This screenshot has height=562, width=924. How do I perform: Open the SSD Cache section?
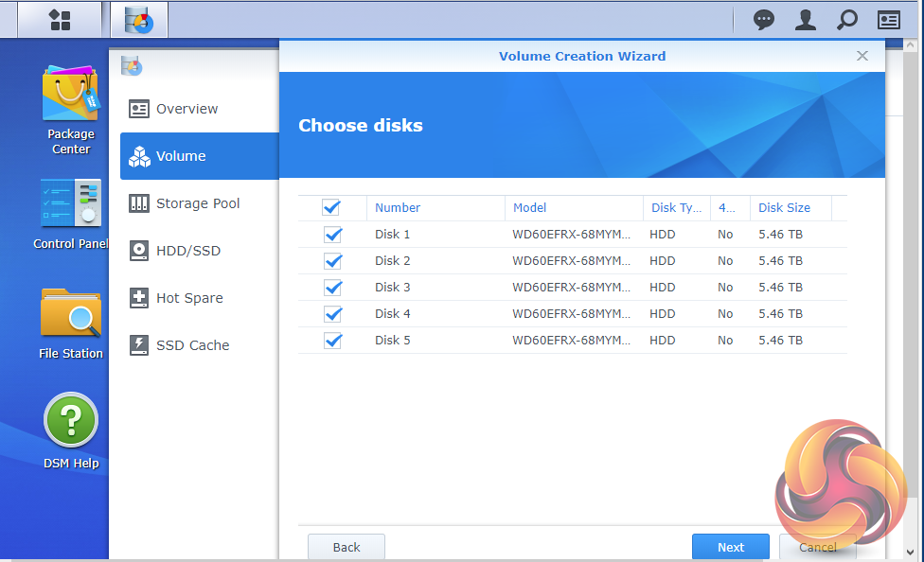pyautogui.click(x=192, y=345)
